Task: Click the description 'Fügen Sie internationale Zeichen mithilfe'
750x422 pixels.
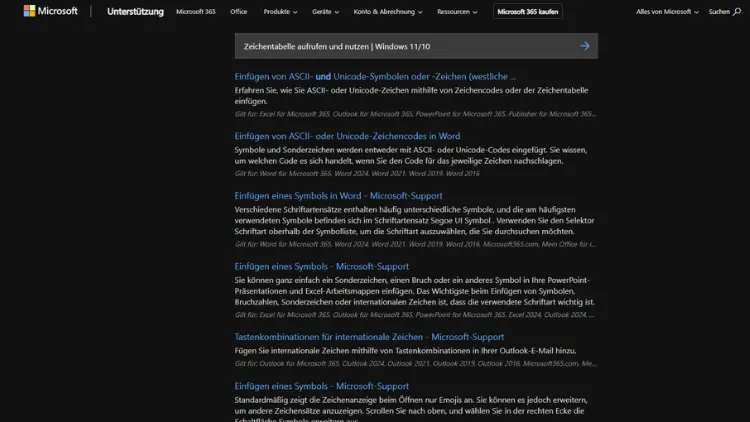Action: [405, 350]
